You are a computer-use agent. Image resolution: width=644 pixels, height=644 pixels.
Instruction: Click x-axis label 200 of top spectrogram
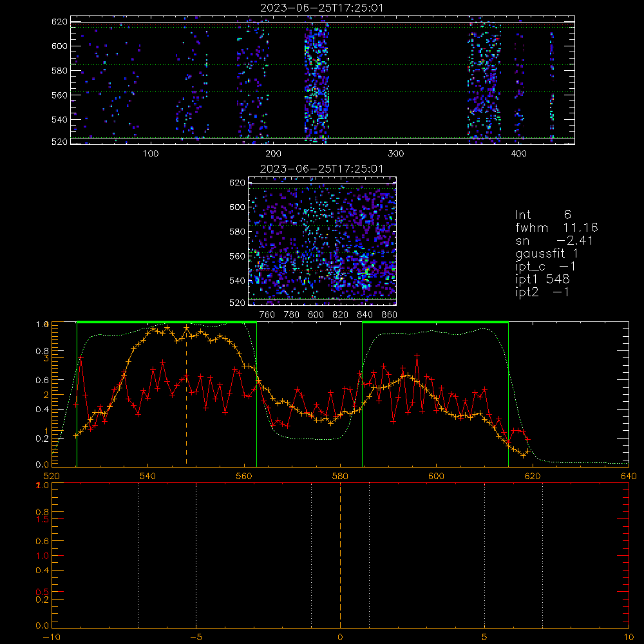coord(273,154)
